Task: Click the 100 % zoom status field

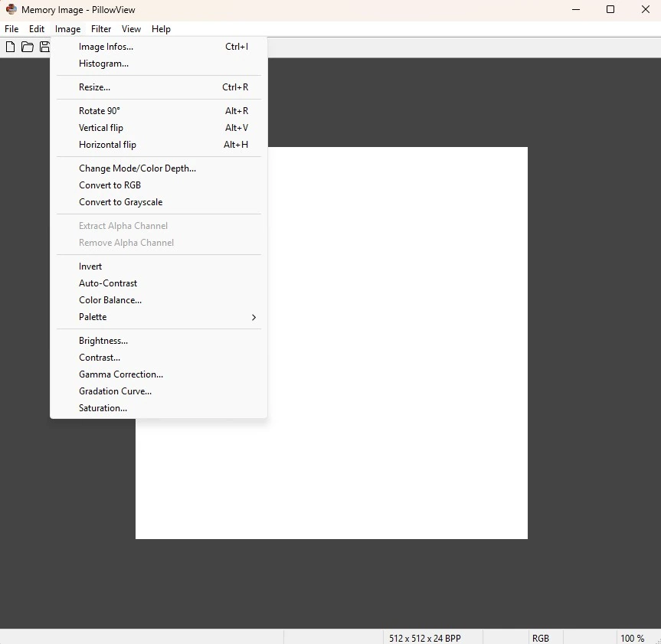Action: 632,638
